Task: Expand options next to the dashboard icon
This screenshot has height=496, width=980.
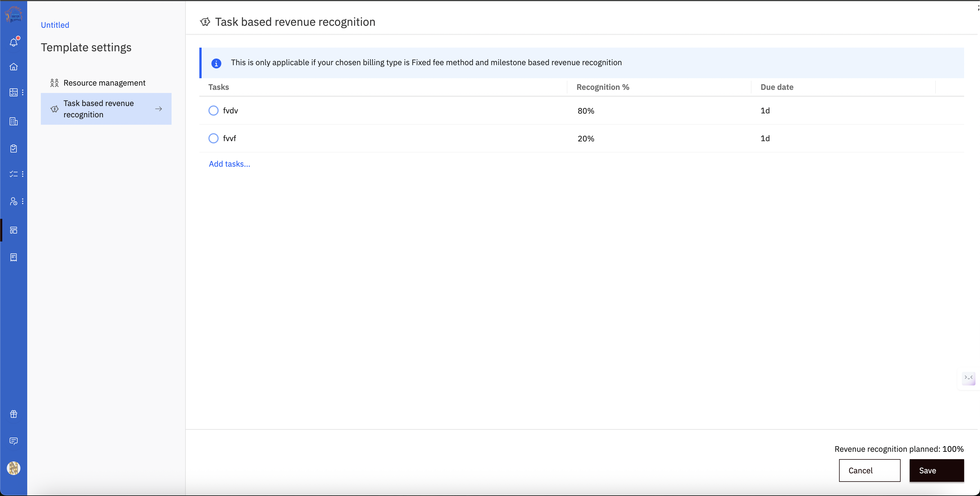Action: [x=23, y=92]
